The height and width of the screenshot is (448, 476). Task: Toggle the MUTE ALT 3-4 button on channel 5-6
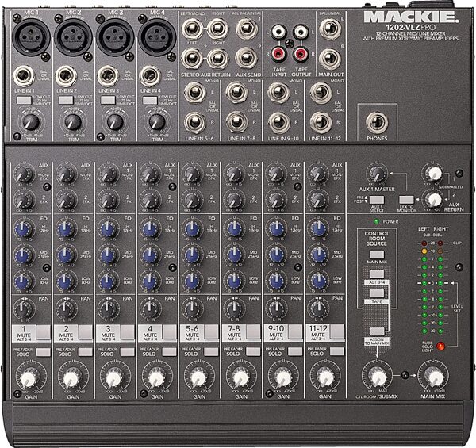tap(211, 331)
